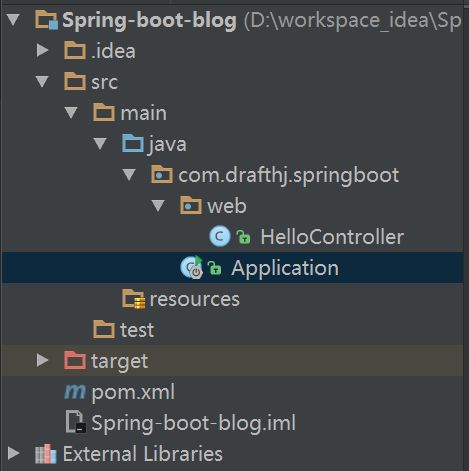The height and width of the screenshot is (471, 469).
Task: Click the Application Spring Boot runnable class icon
Action: [x=191, y=267]
